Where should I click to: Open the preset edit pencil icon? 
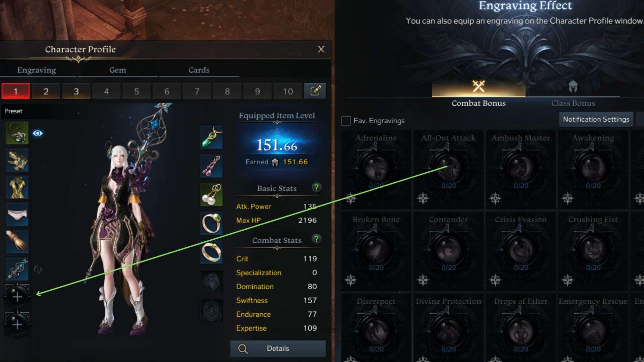pyautogui.click(x=315, y=91)
